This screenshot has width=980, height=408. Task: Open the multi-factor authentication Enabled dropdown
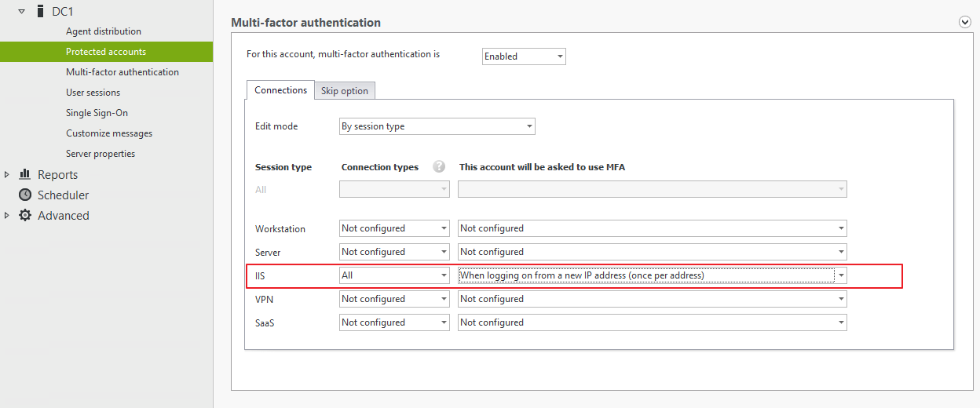(524, 56)
